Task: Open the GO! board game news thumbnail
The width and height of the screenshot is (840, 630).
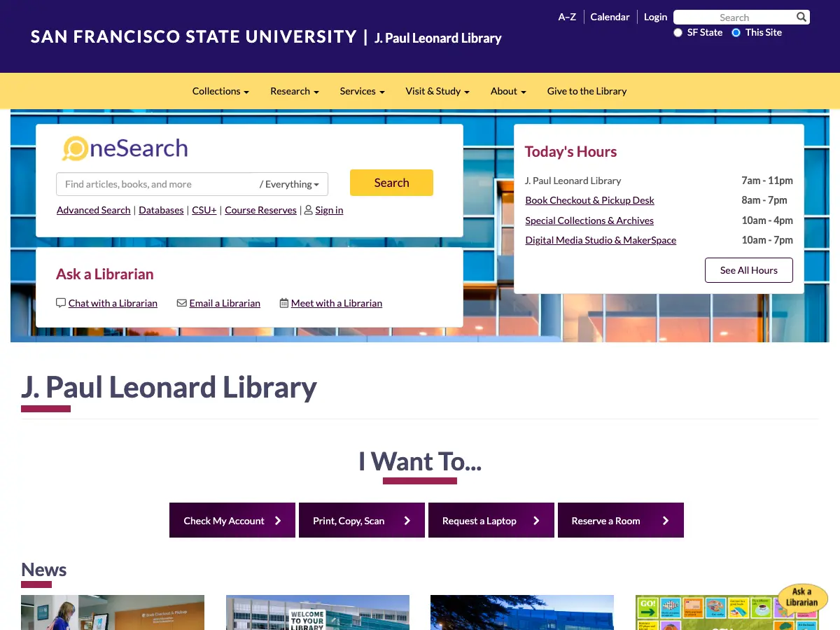Action: click(x=727, y=612)
